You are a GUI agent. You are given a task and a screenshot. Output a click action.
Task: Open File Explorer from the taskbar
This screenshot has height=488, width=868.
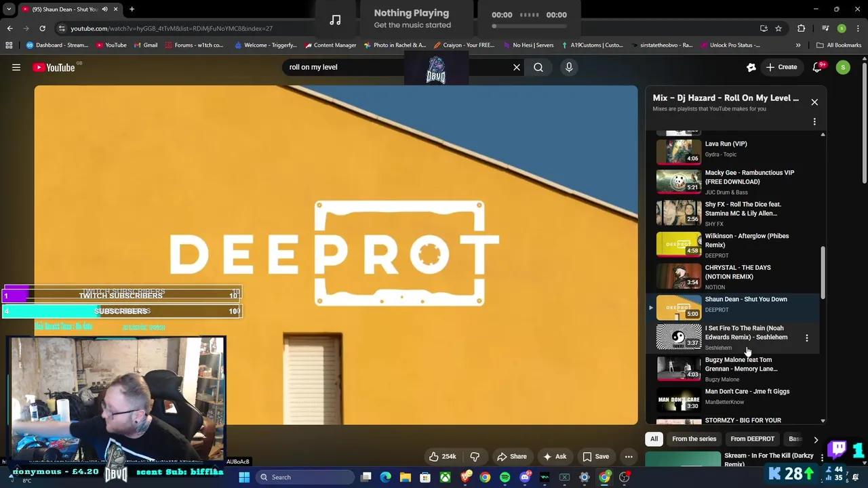[406, 477]
